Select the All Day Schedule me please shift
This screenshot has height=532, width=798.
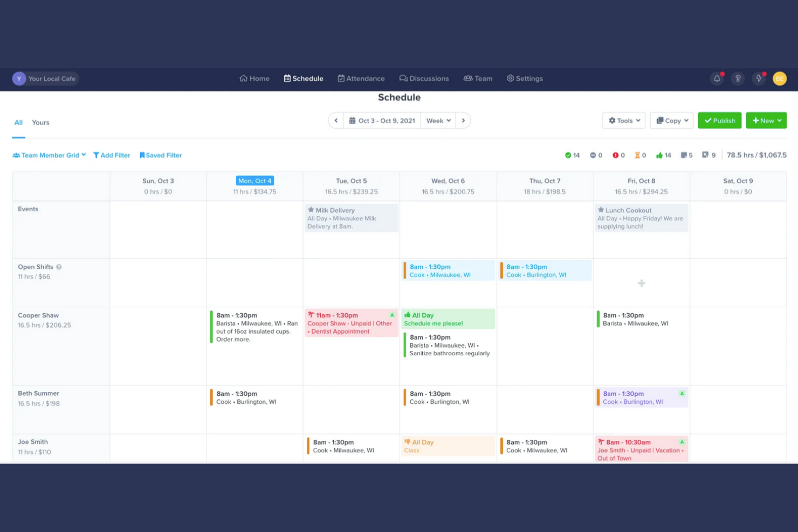pos(448,319)
